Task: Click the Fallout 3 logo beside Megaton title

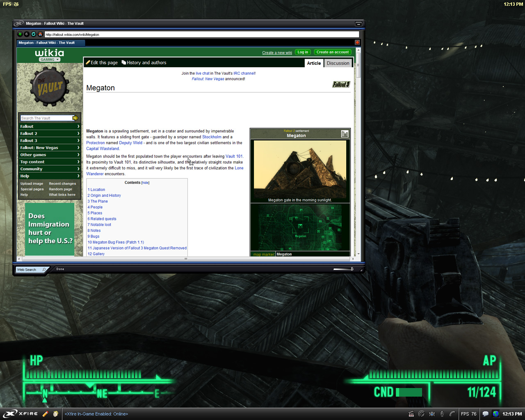Action: point(341,84)
